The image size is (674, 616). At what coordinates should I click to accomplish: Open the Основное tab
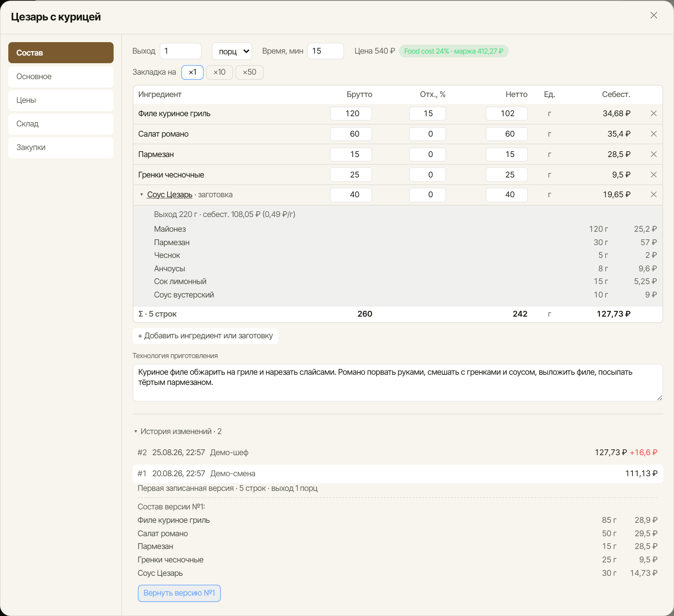coord(61,77)
